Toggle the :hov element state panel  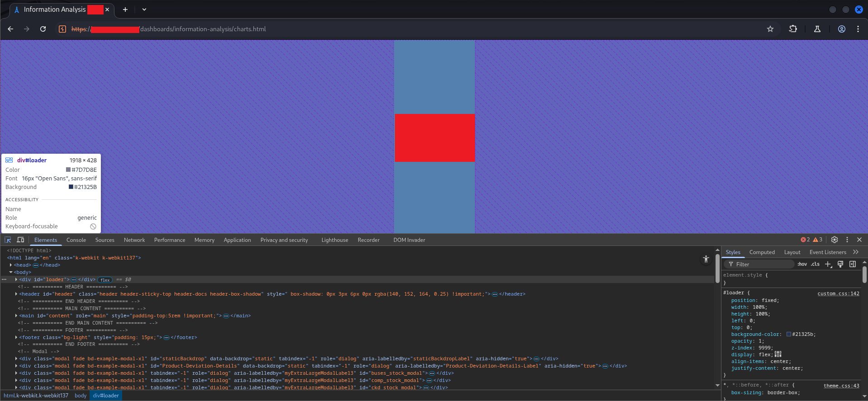(x=802, y=264)
